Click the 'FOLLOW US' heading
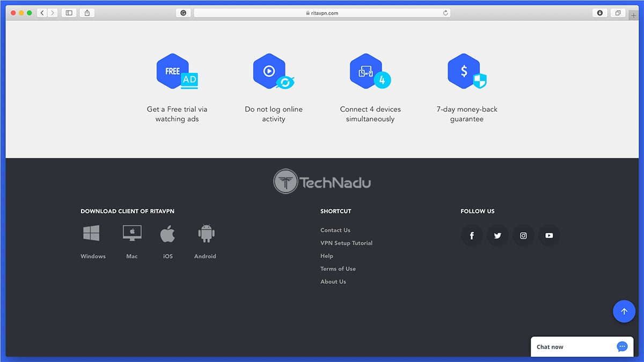This screenshot has width=644, height=362. [478, 211]
